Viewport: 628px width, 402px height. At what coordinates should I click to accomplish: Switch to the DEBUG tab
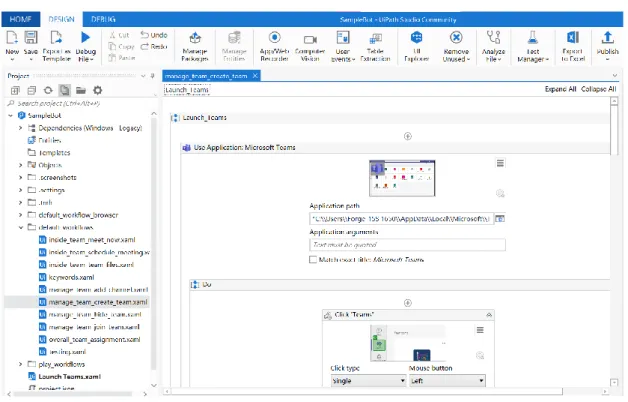pyautogui.click(x=103, y=19)
